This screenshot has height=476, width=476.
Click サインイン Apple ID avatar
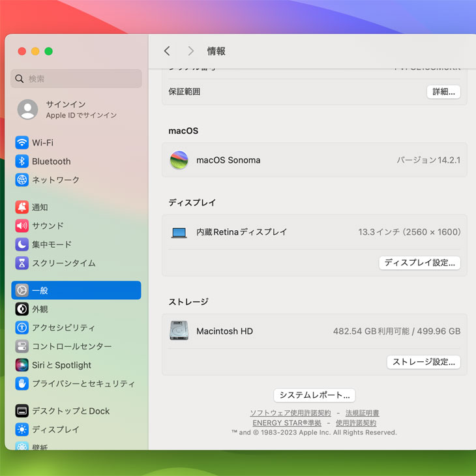[x=27, y=110]
